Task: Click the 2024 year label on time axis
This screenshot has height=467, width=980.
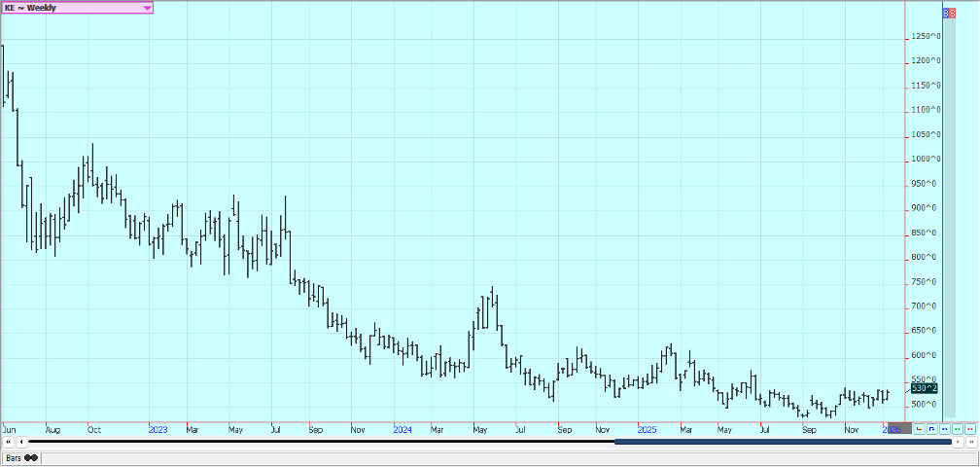Action: tap(402, 428)
